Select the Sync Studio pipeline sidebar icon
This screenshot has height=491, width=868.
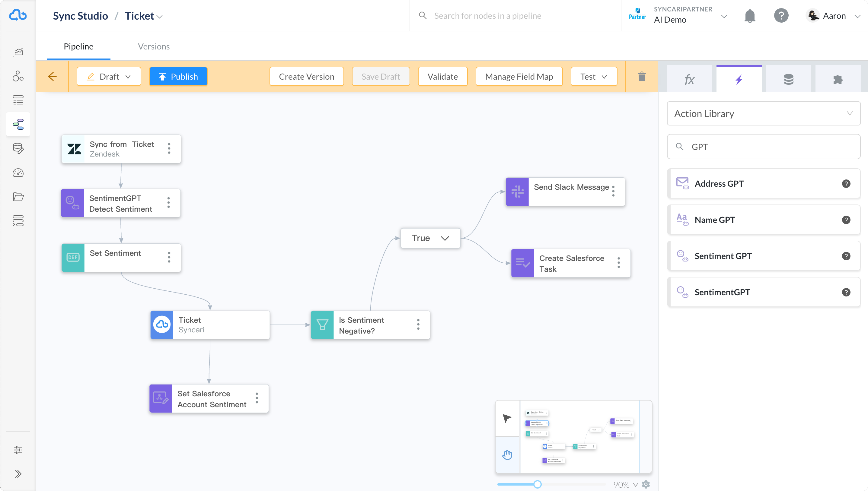18,124
